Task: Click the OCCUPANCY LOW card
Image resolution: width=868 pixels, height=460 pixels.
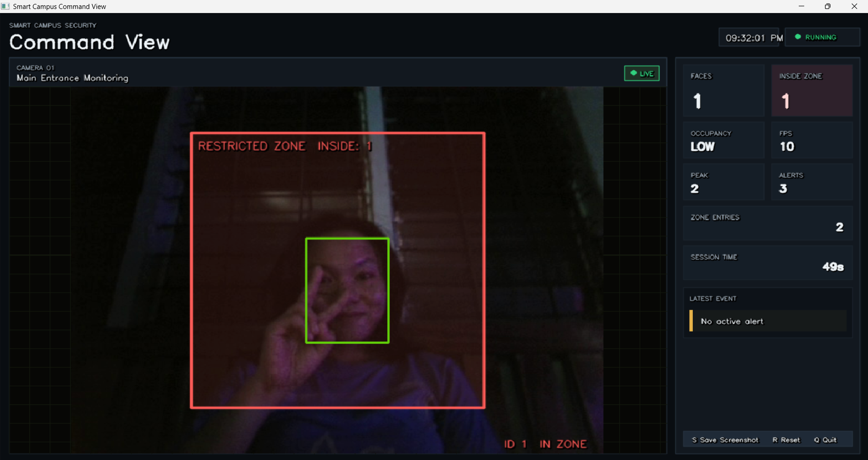Action: pyautogui.click(x=724, y=140)
